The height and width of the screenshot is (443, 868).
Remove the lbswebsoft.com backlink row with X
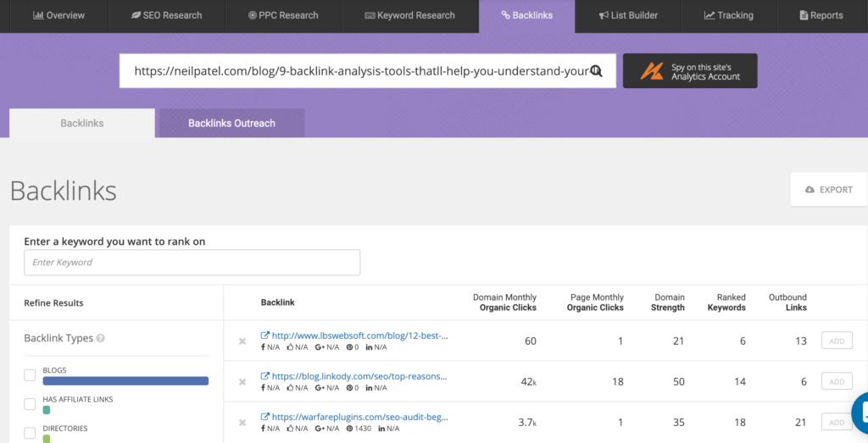242,341
